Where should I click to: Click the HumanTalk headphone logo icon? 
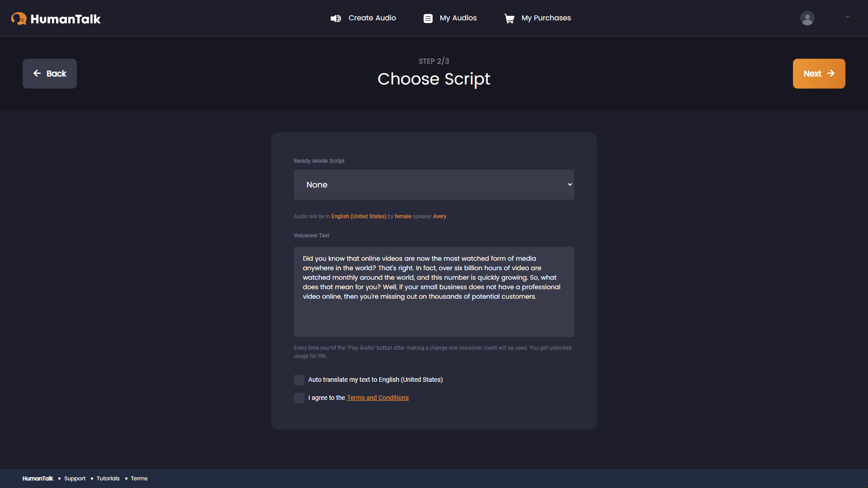(19, 18)
